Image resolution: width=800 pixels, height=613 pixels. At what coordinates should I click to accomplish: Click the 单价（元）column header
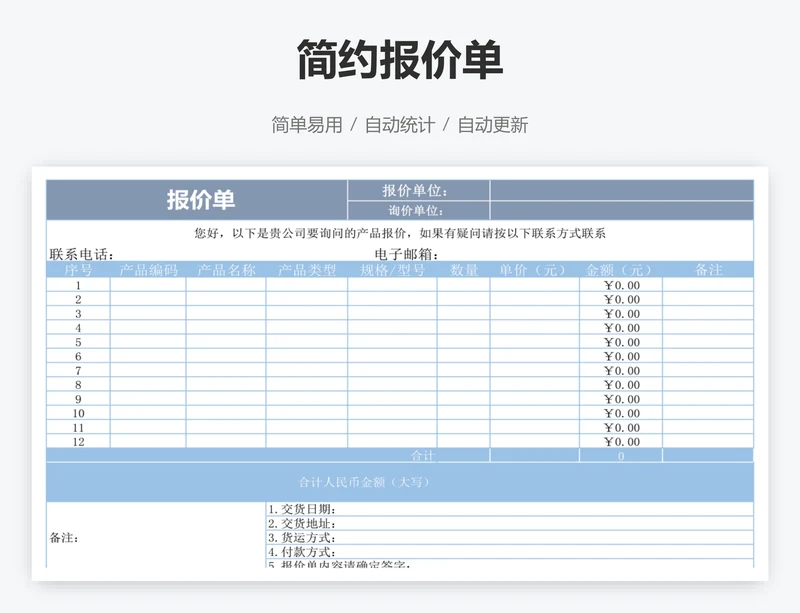(527, 268)
